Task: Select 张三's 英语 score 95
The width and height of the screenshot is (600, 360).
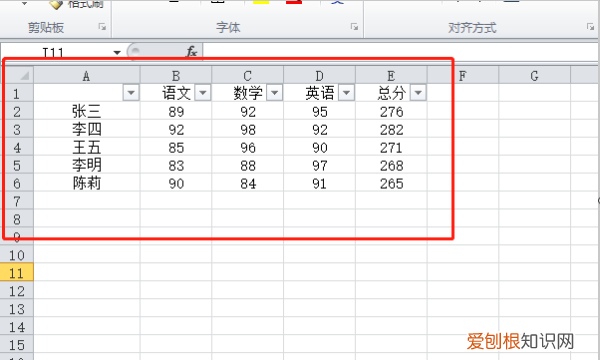Action: point(320,111)
